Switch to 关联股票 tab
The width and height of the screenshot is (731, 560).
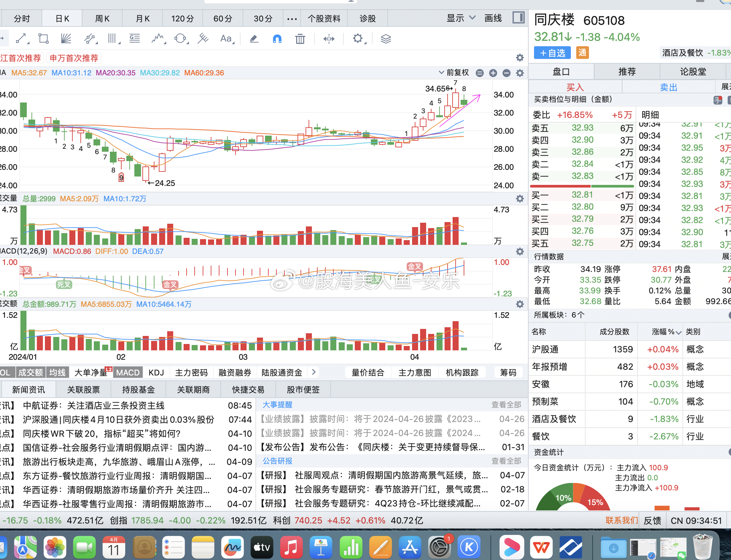83,390
